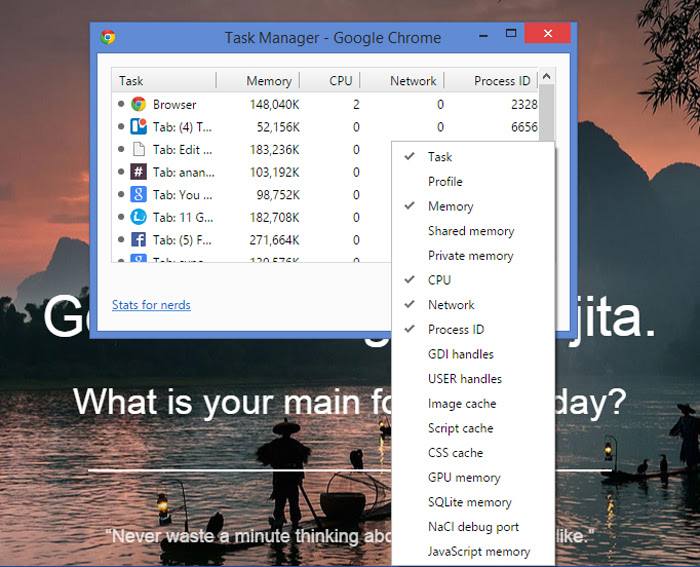Screen dimensions: 700x567
Task: Select the blue Google icon for 'Tab: You ...'
Action: click(138, 195)
